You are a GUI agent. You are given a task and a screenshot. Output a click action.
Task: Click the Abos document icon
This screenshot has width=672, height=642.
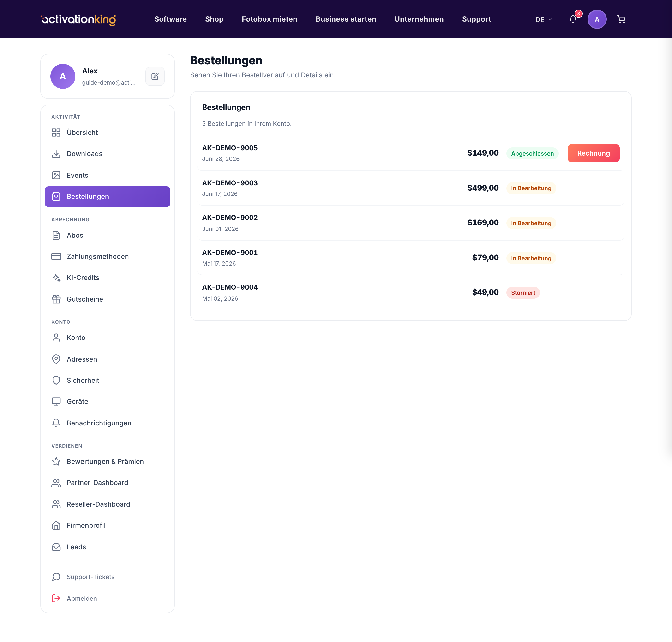tap(56, 236)
